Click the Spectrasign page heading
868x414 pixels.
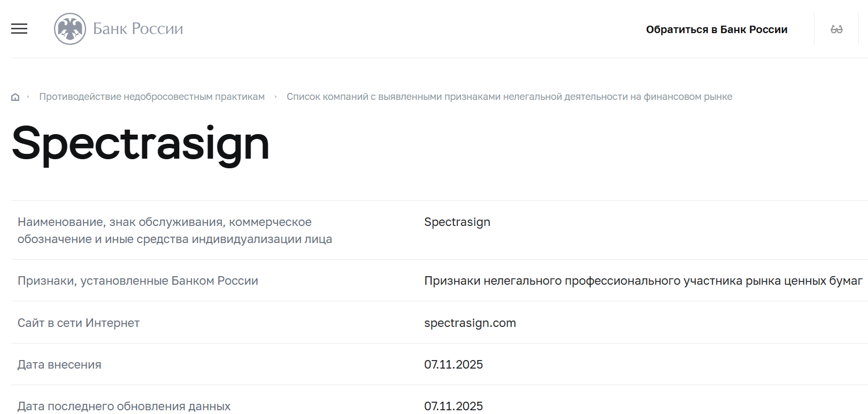[x=141, y=143]
